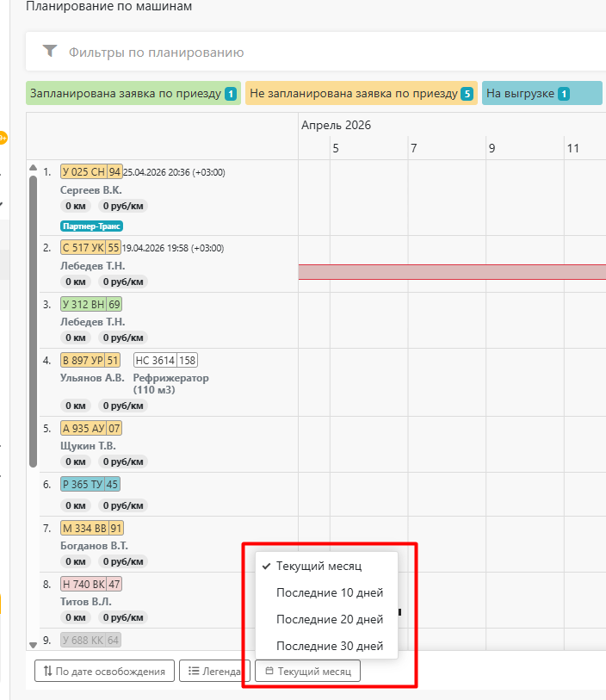606x700 pixels.
Task: Open the planning filters field
Action: pyautogui.click(x=316, y=52)
